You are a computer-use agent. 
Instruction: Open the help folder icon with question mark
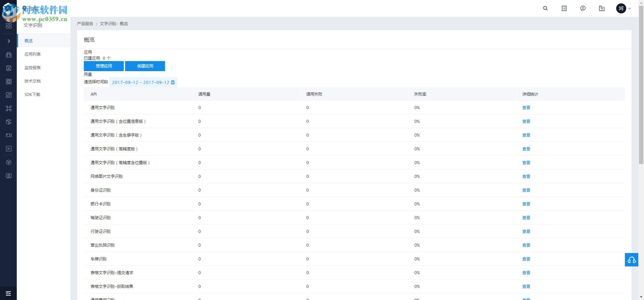pyautogui.click(x=602, y=8)
